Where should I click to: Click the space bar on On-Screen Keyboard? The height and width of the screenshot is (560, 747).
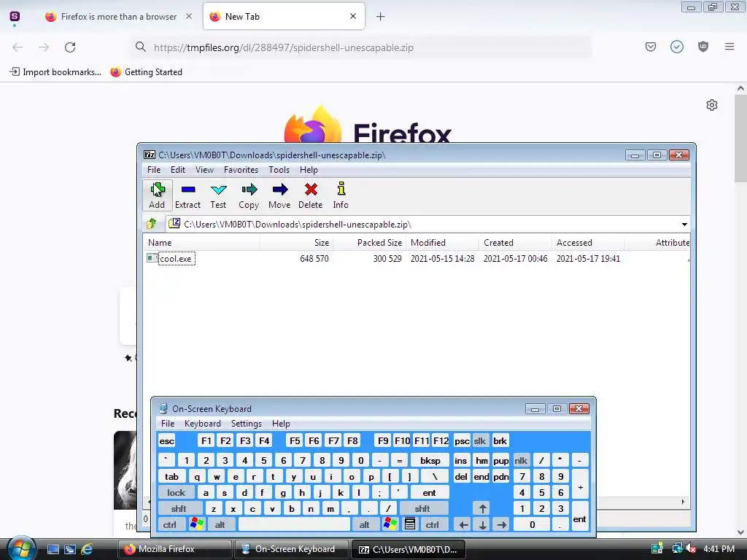(294, 525)
